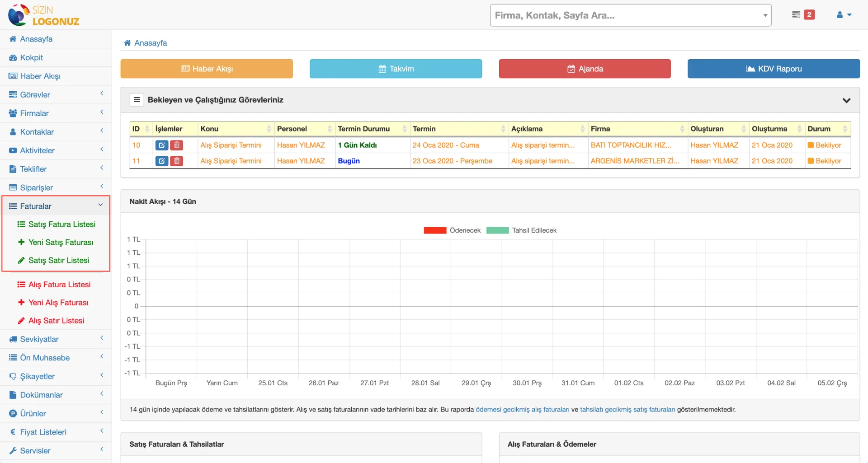Expand the Aktiviteler sidebar menu

[56, 150]
